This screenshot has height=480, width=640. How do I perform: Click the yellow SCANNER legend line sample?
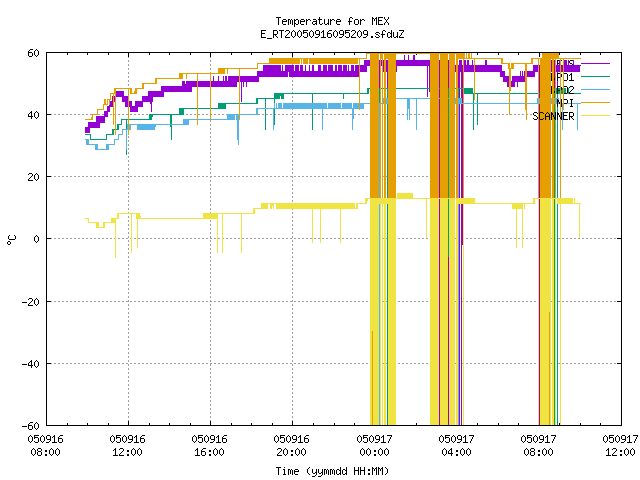coord(595,116)
